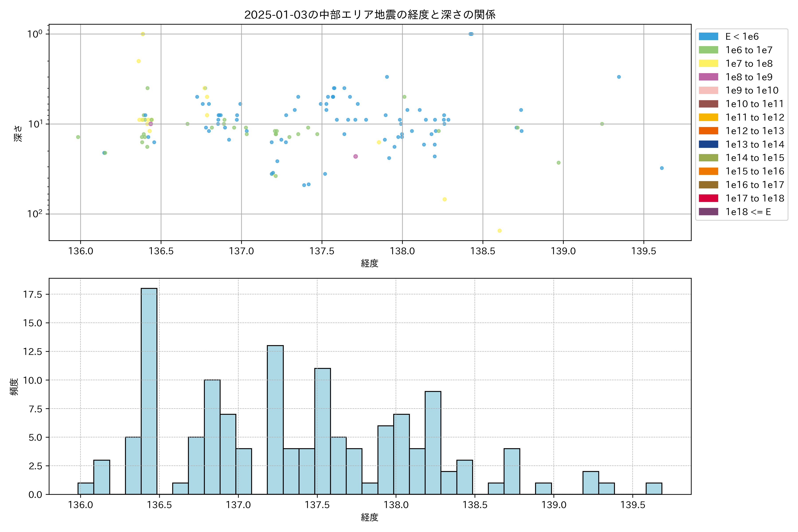Click the purple '1e8 to 1e9' legend swatch

point(708,77)
